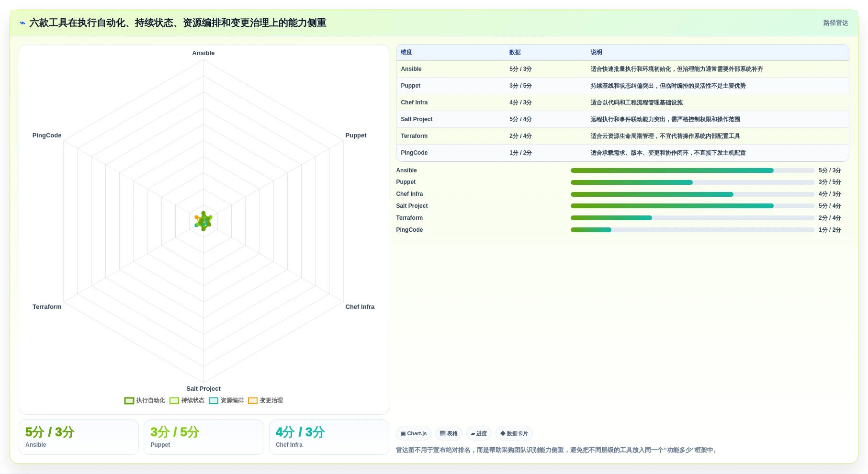This screenshot has height=474, width=868.
Task: Select the Salt Project table row name
Action: pos(417,119)
